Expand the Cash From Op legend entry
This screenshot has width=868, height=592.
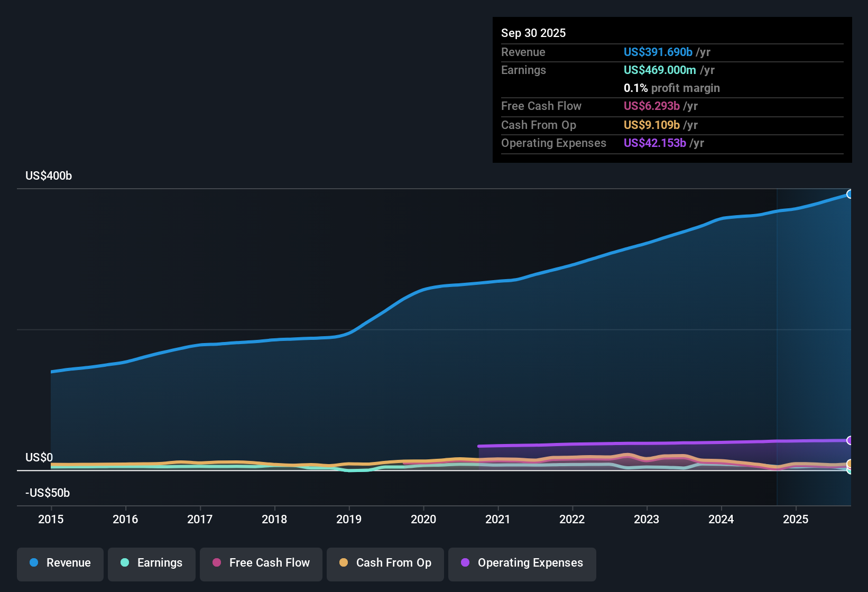[385, 563]
